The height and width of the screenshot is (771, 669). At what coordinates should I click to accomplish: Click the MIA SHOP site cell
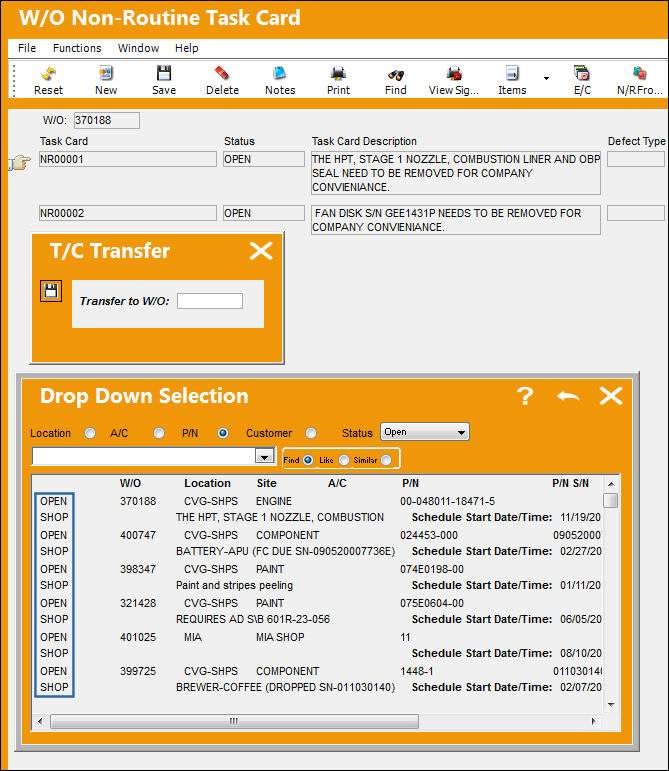coord(280,637)
